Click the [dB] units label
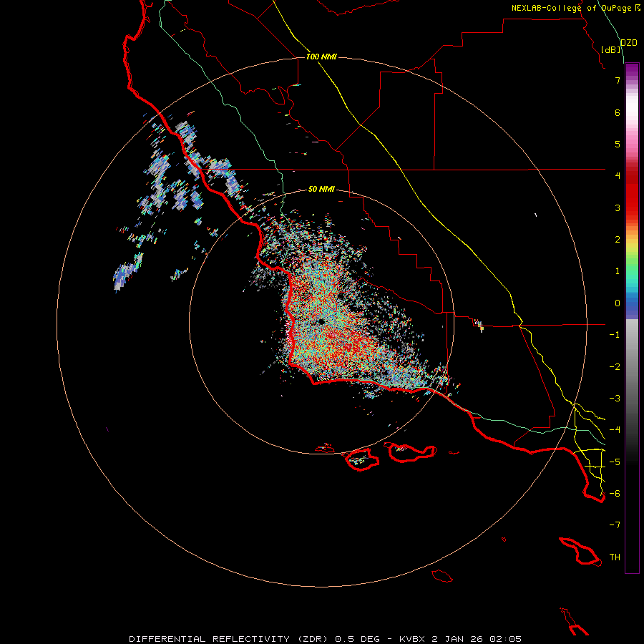 pyautogui.click(x=611, y=49)
